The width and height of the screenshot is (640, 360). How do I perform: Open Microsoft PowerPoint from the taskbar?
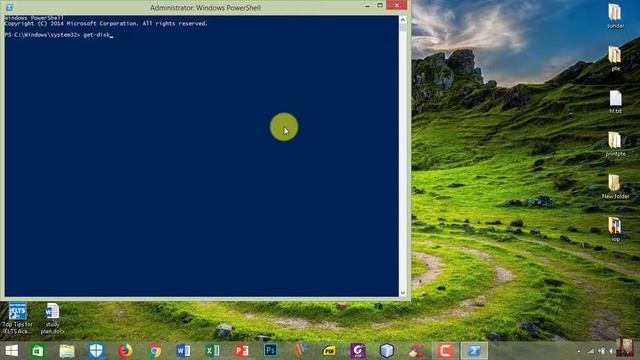[x=241, y=350]
